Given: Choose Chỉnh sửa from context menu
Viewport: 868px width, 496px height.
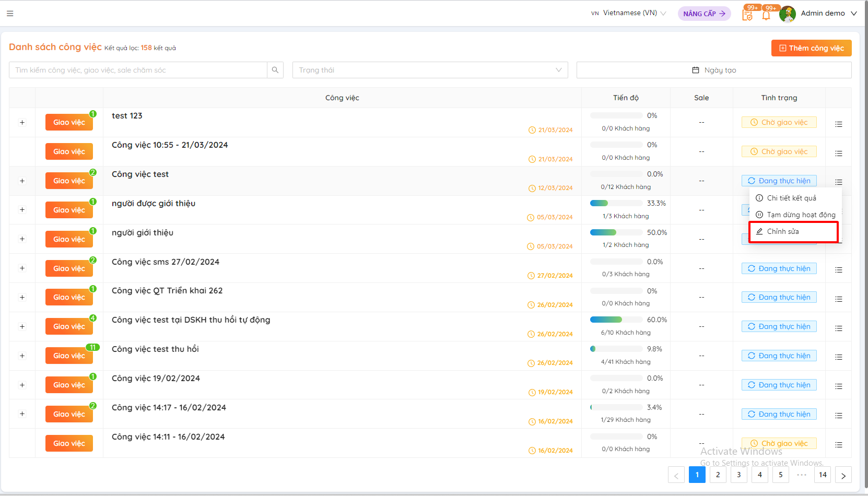Looking at the screenshot, I should 794,231.
